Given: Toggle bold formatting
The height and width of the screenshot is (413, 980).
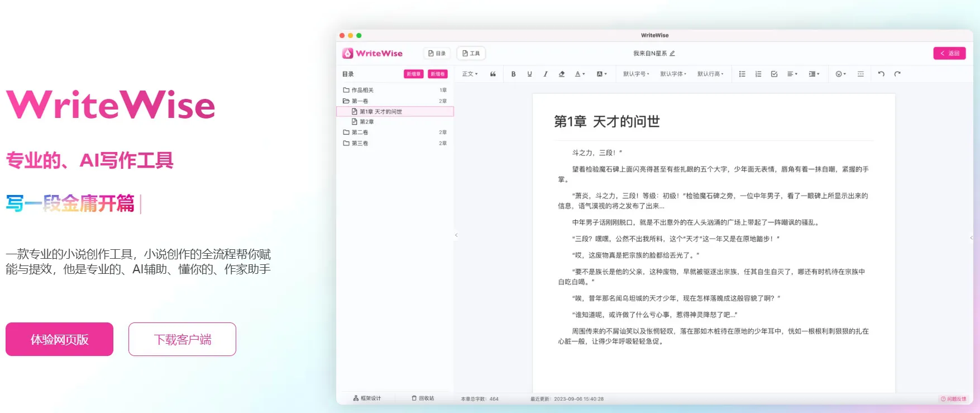Looking at the screenshot, I should click(x=513, y=74).
